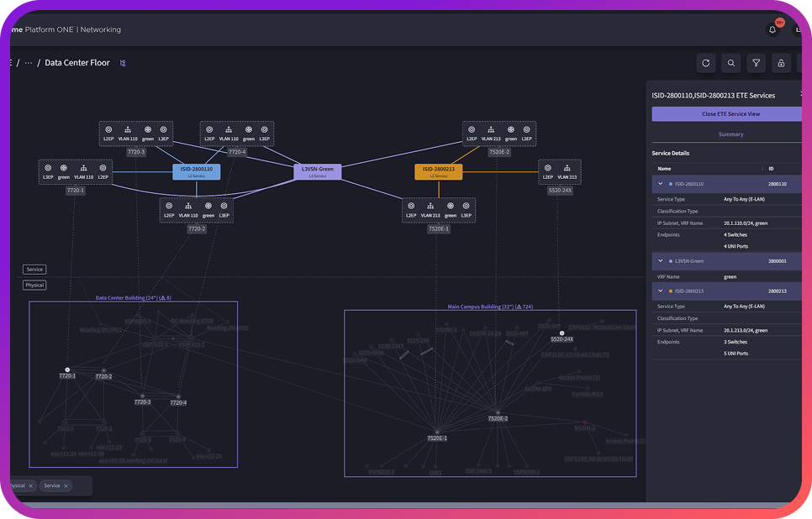Click the red status dot beside ISID-2800213
The height and width of the screenshot is (519, 812).
click(x=671, y=291)
